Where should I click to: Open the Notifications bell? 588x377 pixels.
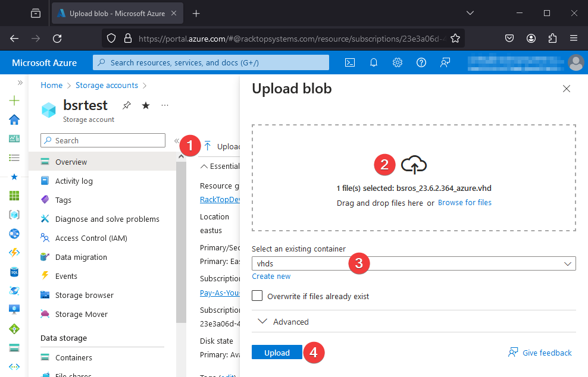point(373,62)
